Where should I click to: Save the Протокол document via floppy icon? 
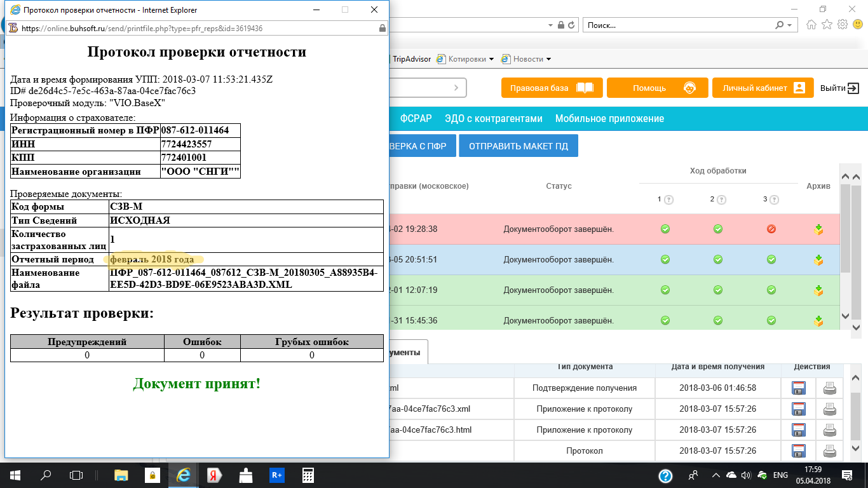tap(798, 451)
